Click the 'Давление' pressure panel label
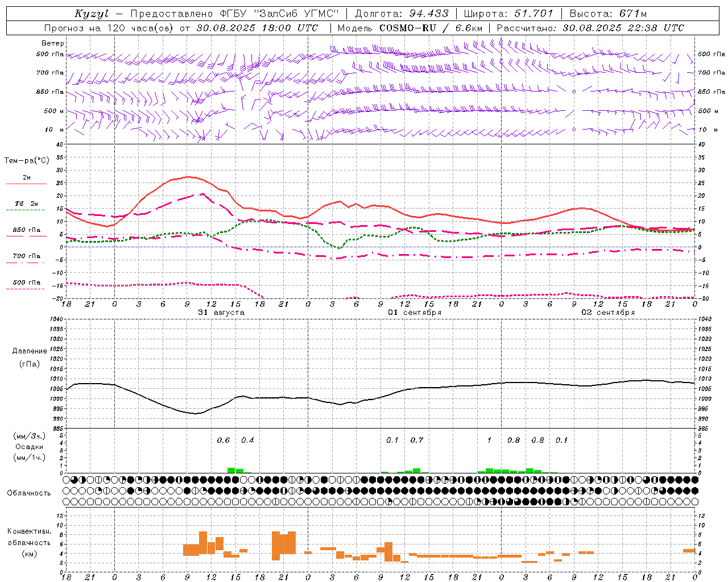 (28, 351)
